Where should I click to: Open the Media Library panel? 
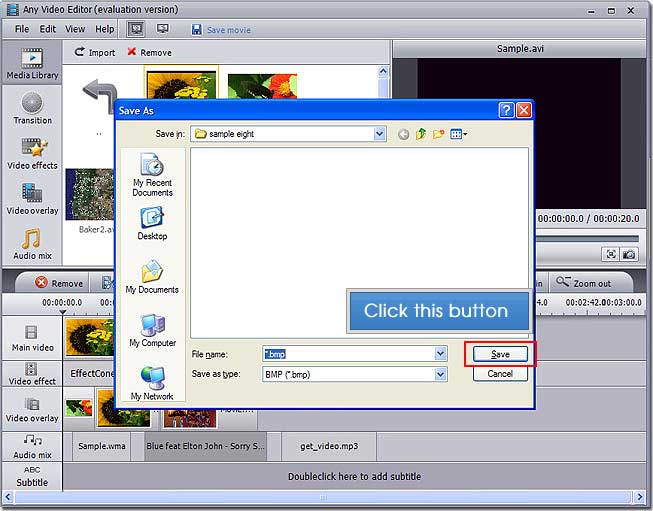32,63
